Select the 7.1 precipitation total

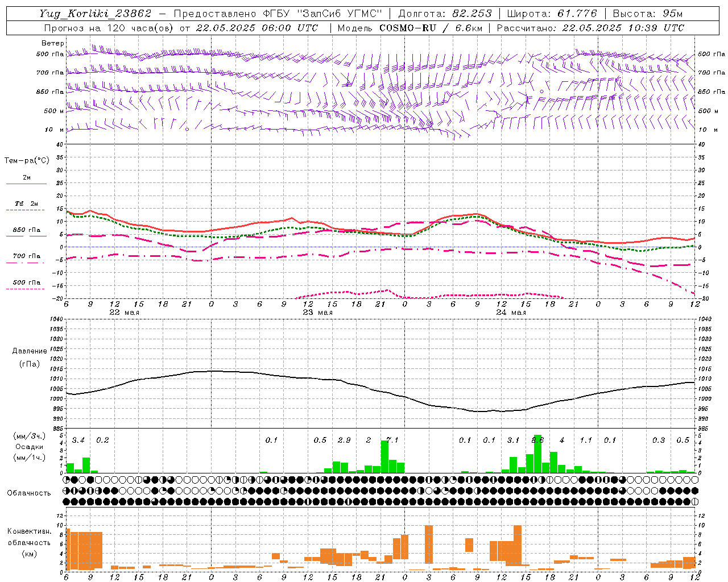click(x=392, y=440)
